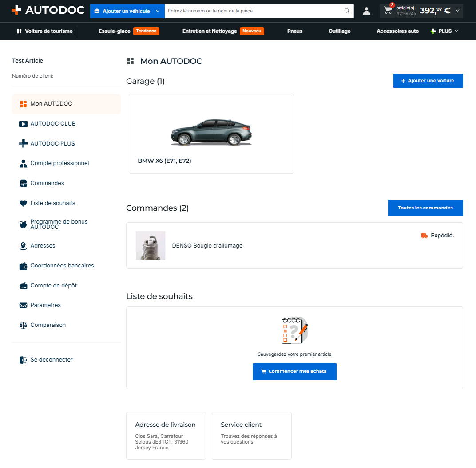The width and height of the screenshot is (476, 468).
Task: Expand the cart total chevron
Action: click(457, 11)
